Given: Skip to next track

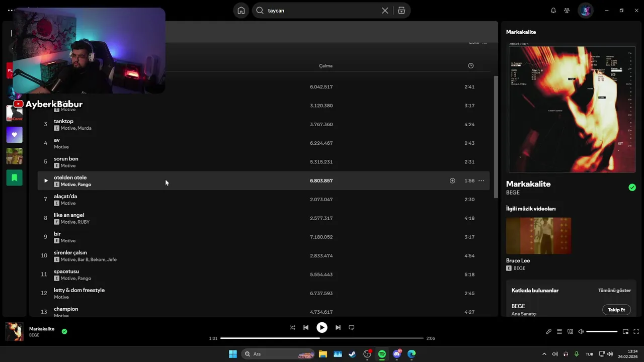Looking at the screenshot, I should tap(338, 327).
